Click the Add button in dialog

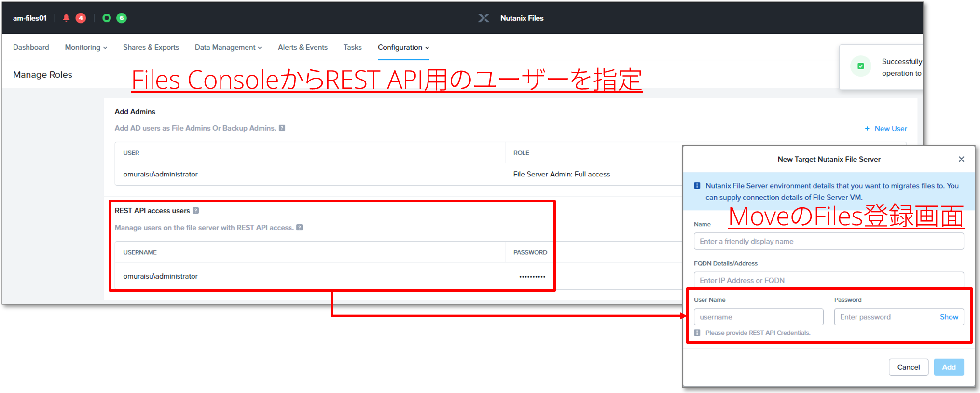pyautogui.click(x=949, y=367)
